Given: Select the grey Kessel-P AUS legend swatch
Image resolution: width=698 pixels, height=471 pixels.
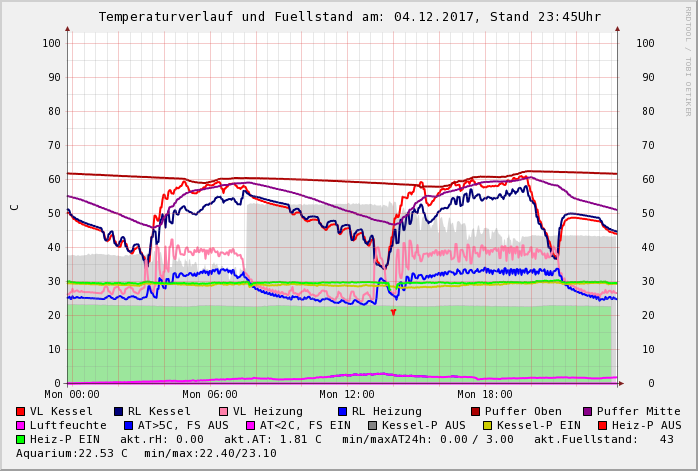Looking at the screenshot, I should (373, 425).
